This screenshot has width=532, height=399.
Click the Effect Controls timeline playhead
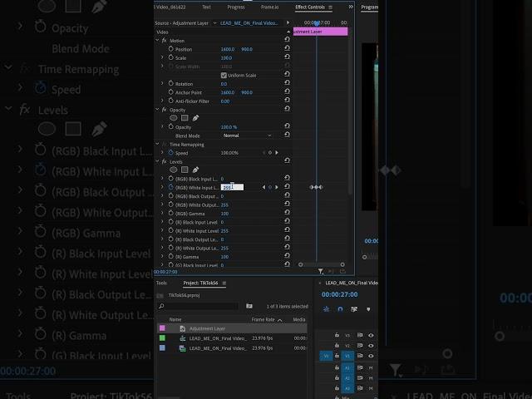(317, 23)
